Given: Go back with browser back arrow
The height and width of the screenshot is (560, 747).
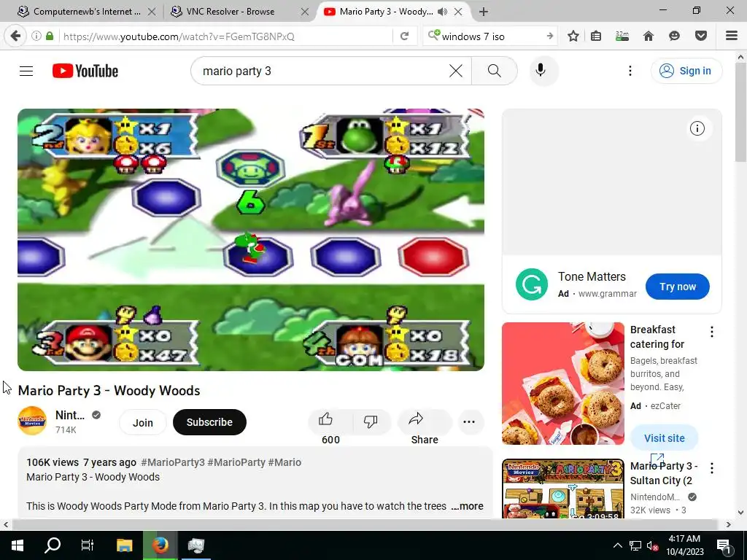Looking at the screenshot, I should tap(15, 36).
